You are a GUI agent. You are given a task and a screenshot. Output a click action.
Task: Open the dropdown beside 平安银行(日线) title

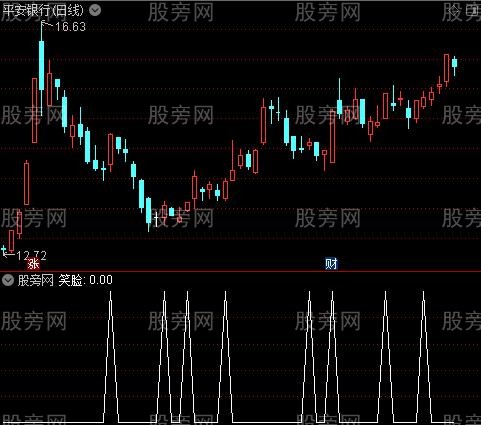95,11
